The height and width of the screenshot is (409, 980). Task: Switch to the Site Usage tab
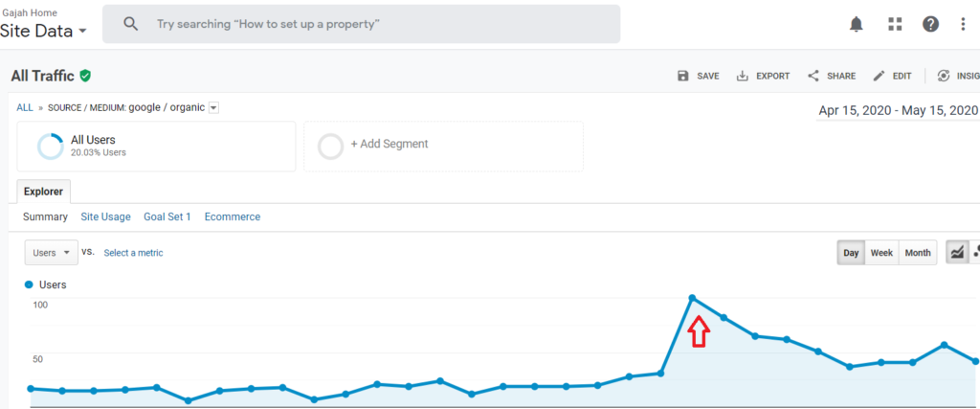pos(105,217)
